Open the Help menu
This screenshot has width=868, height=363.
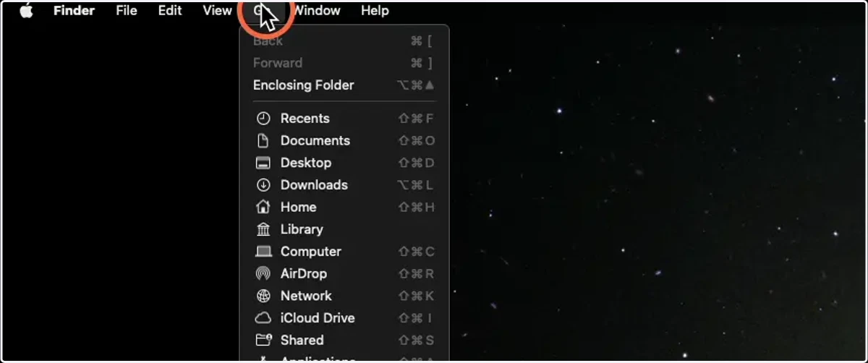(375, 11)
